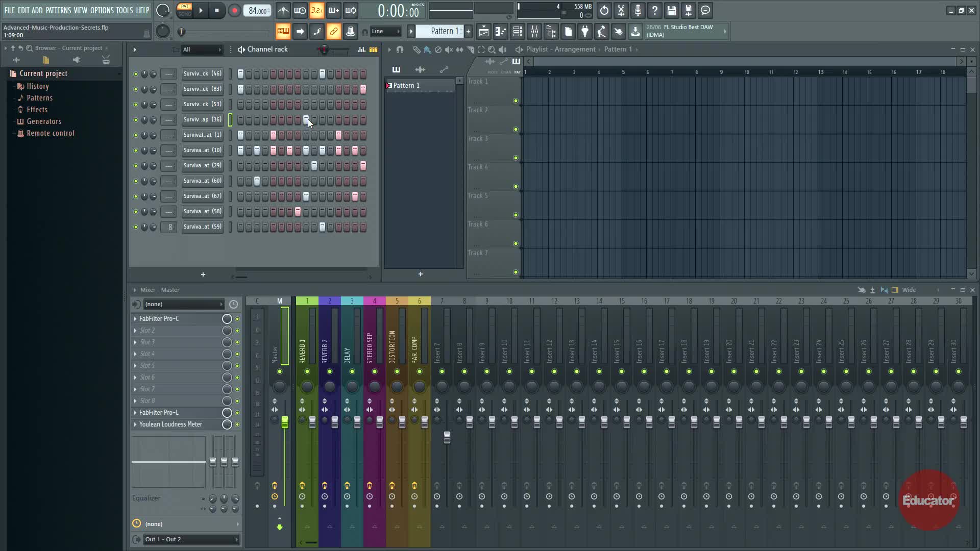Select the Surviva..at (10) channel button
980x551 pixels.
tap(202, 151)
